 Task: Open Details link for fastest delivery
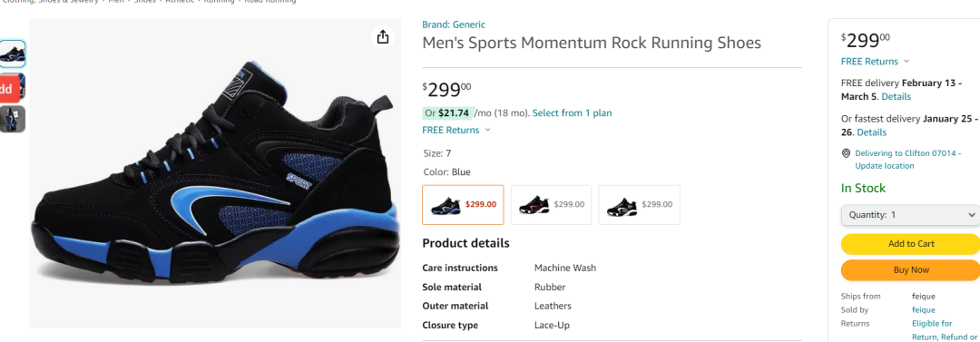coord(872,132)
